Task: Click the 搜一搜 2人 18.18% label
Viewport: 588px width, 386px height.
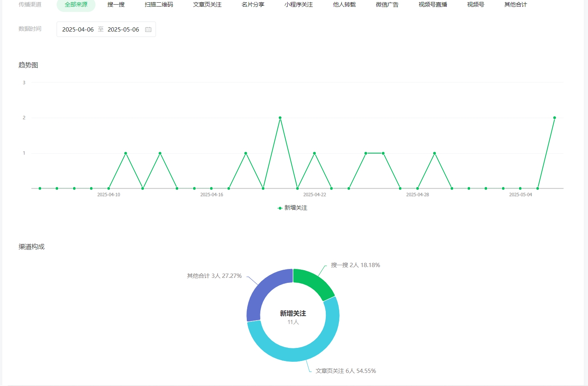Action: coord(355,265)
